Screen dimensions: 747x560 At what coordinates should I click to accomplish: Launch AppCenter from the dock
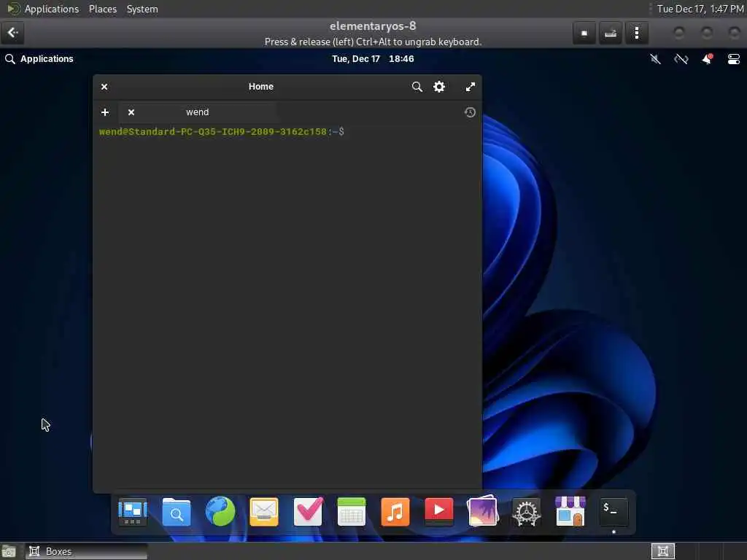coord(570,512)
